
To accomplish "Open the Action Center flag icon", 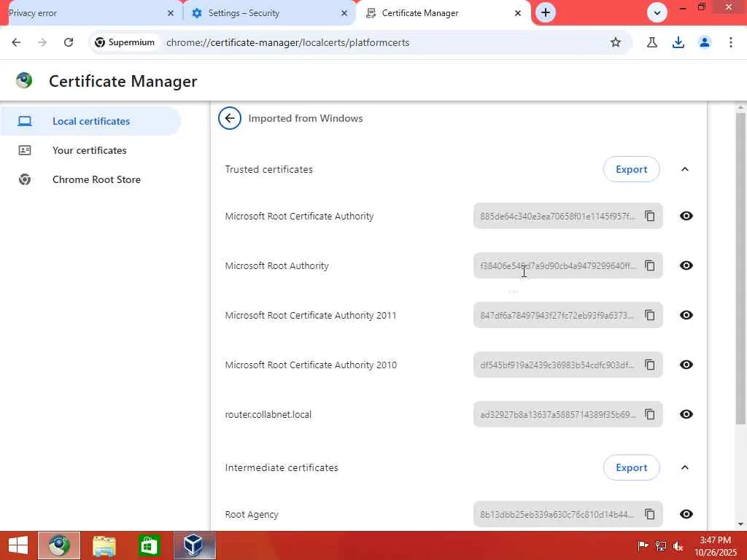I will click(x=643, y=546).
